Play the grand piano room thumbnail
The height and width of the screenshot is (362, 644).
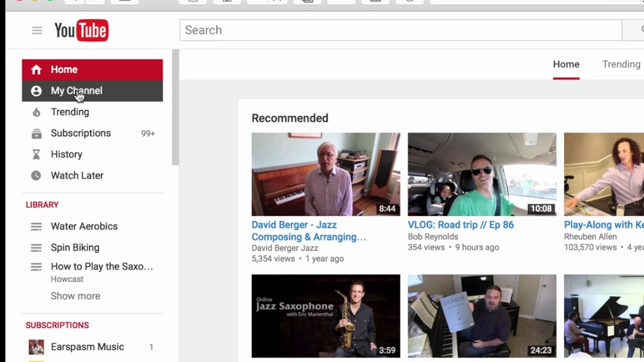point(604,316)
